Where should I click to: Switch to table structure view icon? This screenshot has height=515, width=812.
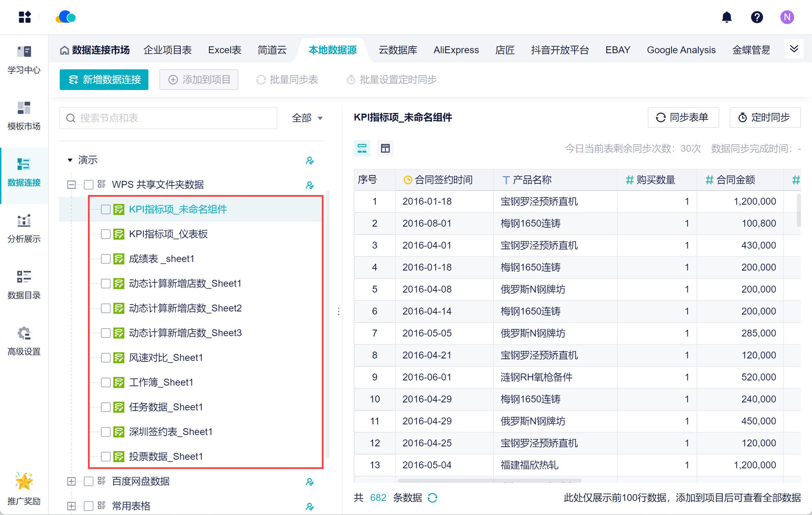point(385,148)
